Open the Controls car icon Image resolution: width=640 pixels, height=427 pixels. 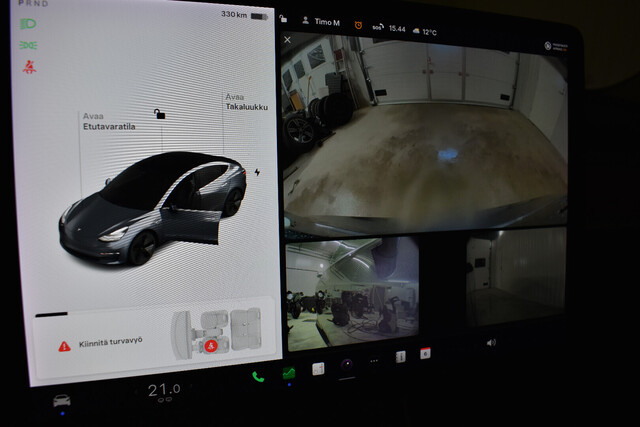[61, 400]
